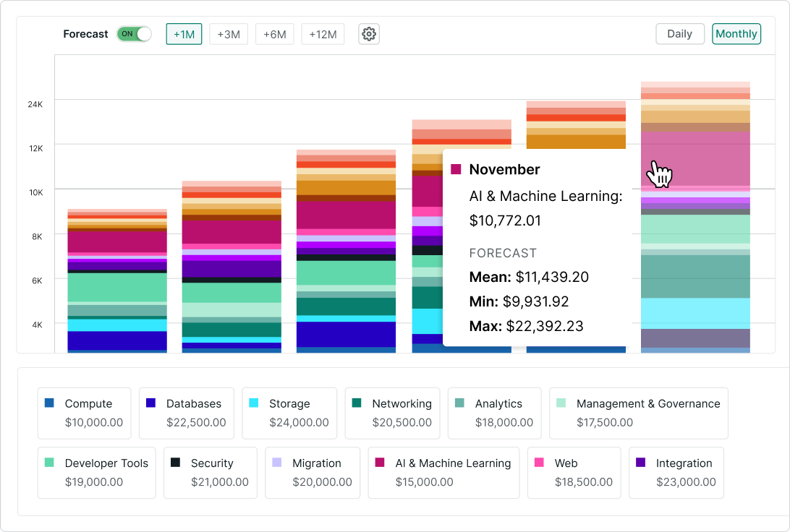Click the Analytics legend color swatch

(459, 403)
